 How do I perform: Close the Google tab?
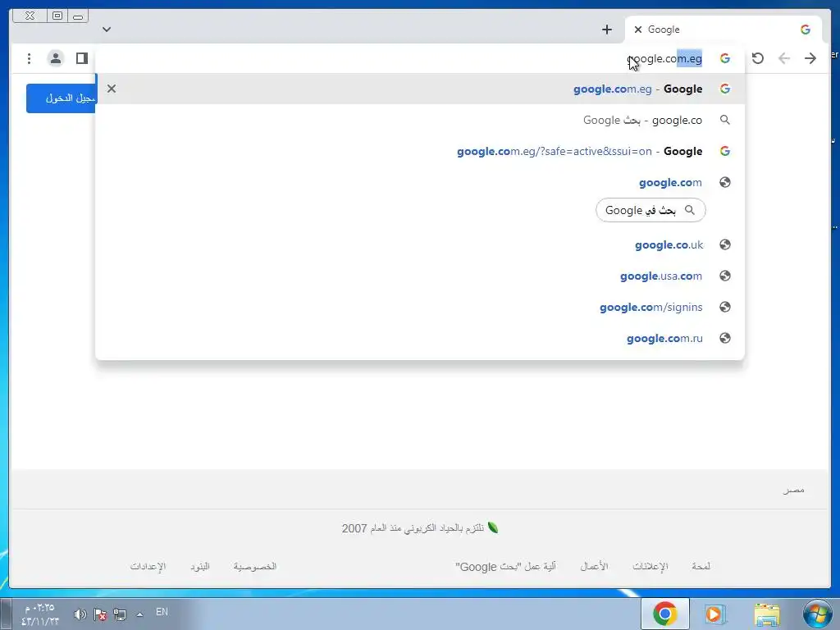click(x=637, y=30)
